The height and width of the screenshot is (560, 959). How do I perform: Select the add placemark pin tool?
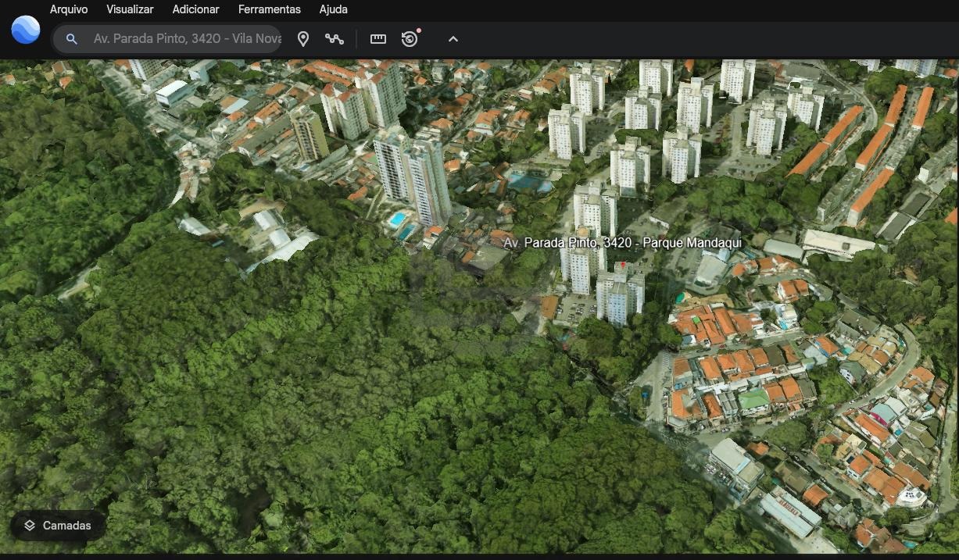point(303,39)
